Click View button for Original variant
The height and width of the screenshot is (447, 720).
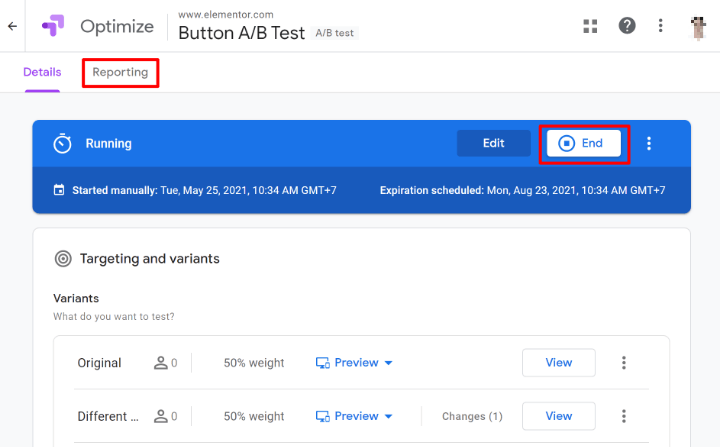558,363
